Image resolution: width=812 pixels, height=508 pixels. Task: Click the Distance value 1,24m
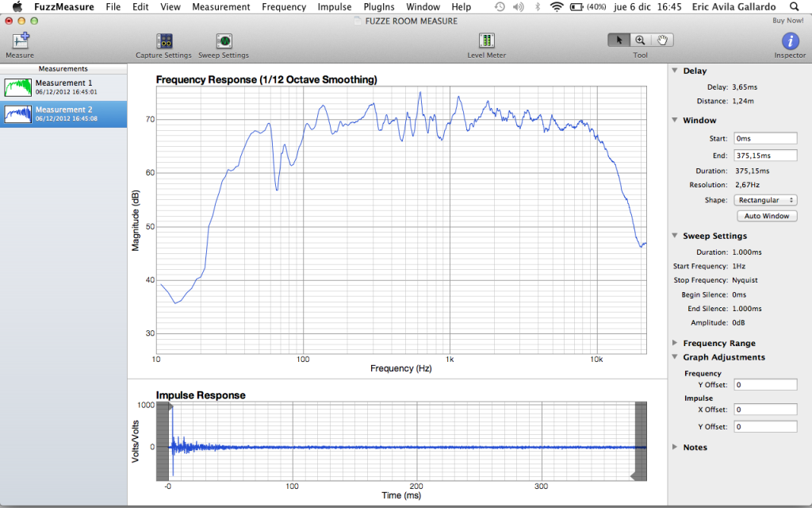click(743, 101)
